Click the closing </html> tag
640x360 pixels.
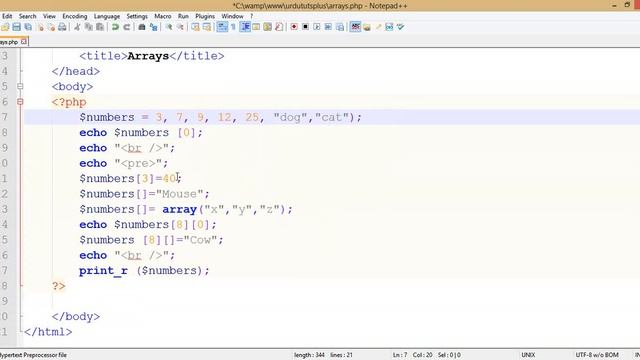coord(48,332)
